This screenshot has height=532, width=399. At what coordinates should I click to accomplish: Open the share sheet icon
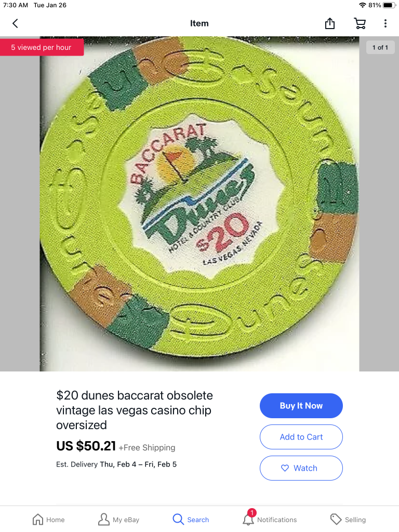[330, 23]
